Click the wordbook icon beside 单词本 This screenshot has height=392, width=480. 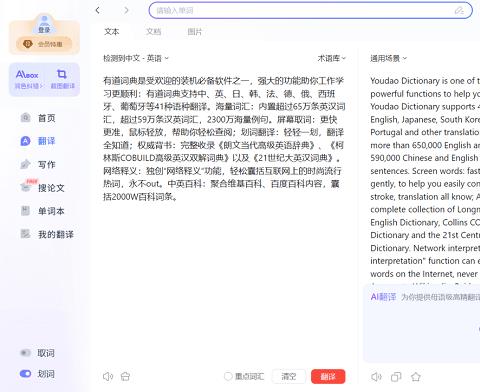click(x=25, y=211)
